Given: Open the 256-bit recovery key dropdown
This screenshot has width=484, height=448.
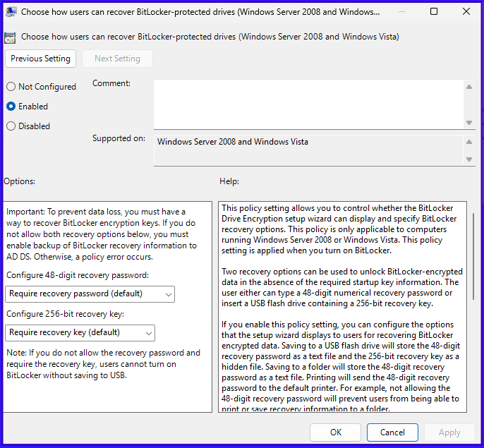Looking at the screenshot, I should tap(80, 332).
